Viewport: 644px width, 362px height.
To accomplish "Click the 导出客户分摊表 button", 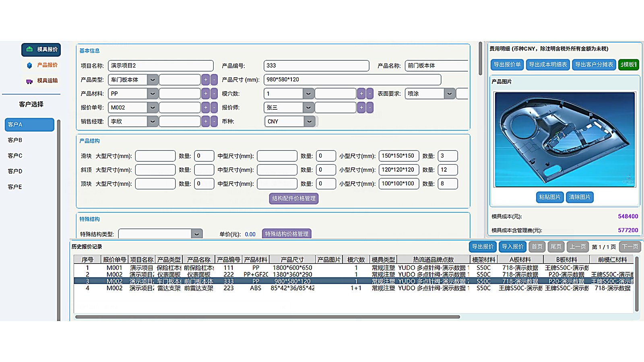I will pyautogui.click(x=594, y=65).
